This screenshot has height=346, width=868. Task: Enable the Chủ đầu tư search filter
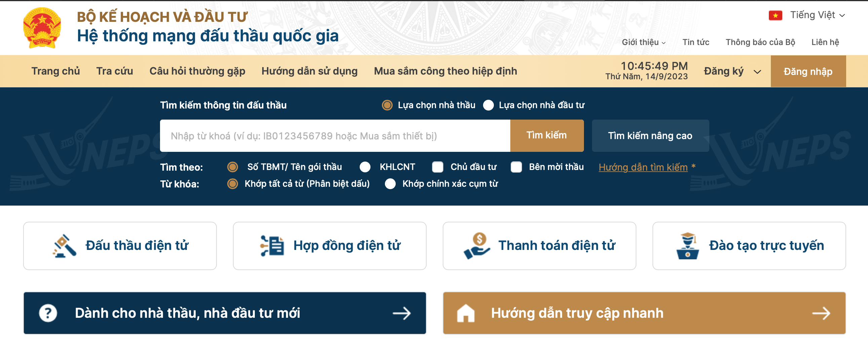[438, 167]
